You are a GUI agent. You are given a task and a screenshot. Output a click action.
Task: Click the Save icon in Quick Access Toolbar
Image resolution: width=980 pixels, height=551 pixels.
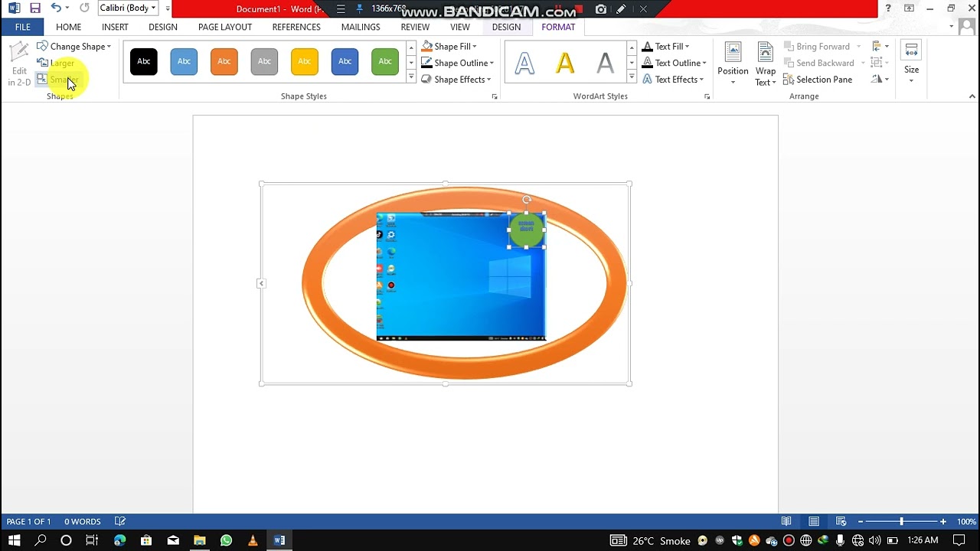pos(35,8)
